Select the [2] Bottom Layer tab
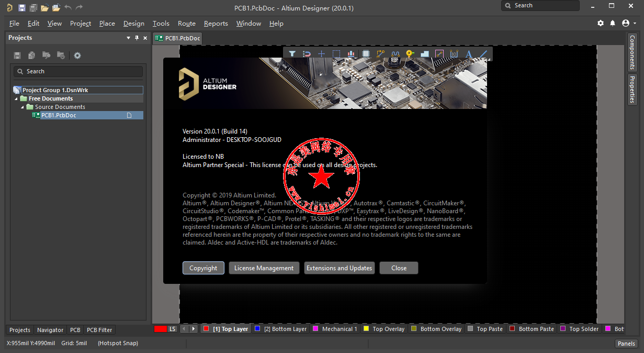This screenshot has height=353, width=644. click(281, 329)
